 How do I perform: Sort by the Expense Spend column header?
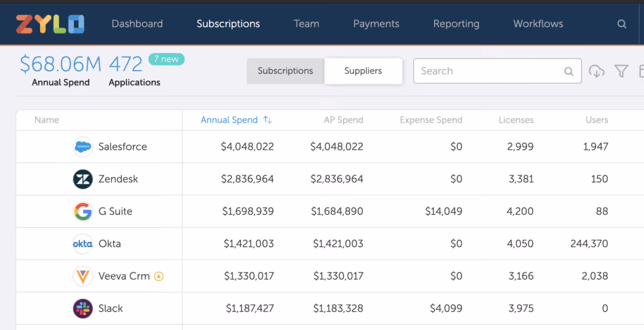point(431,120)
